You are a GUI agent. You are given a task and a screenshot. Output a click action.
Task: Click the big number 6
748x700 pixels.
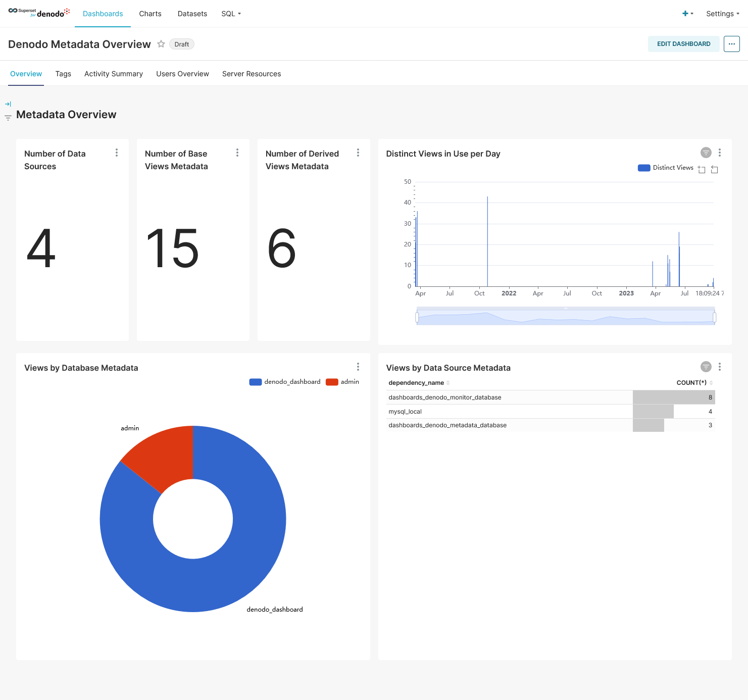pyautogui.click(x=282, y=248)
